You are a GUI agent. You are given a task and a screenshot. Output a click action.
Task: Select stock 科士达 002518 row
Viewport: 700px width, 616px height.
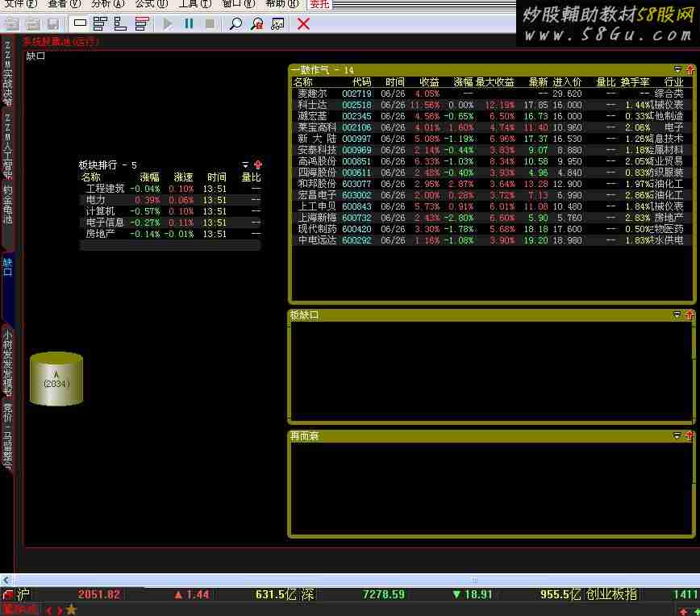(491, 105)
